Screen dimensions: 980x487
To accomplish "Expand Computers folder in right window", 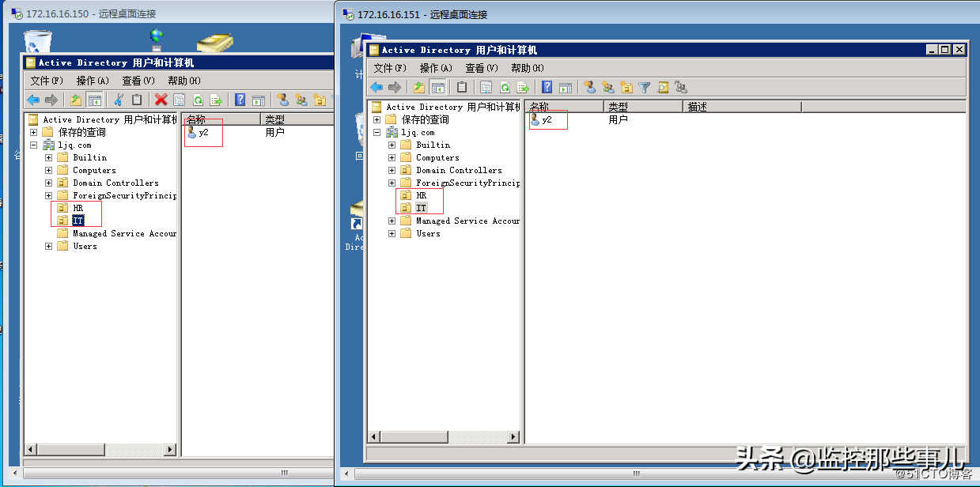I will [392, 157].
